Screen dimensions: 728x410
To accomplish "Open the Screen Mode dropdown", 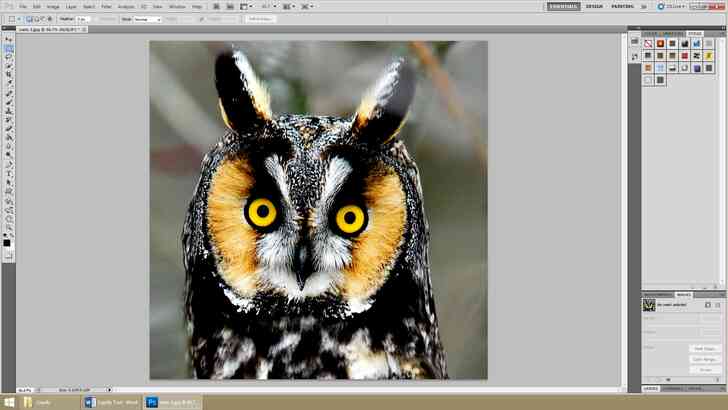I will coord(307,7).
